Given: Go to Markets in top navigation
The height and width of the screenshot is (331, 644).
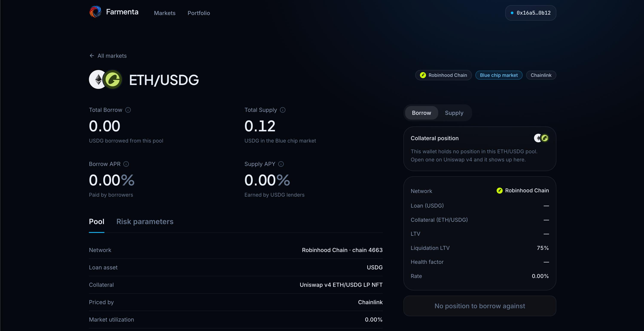Looking at the screenshot, I should point(165,13).
